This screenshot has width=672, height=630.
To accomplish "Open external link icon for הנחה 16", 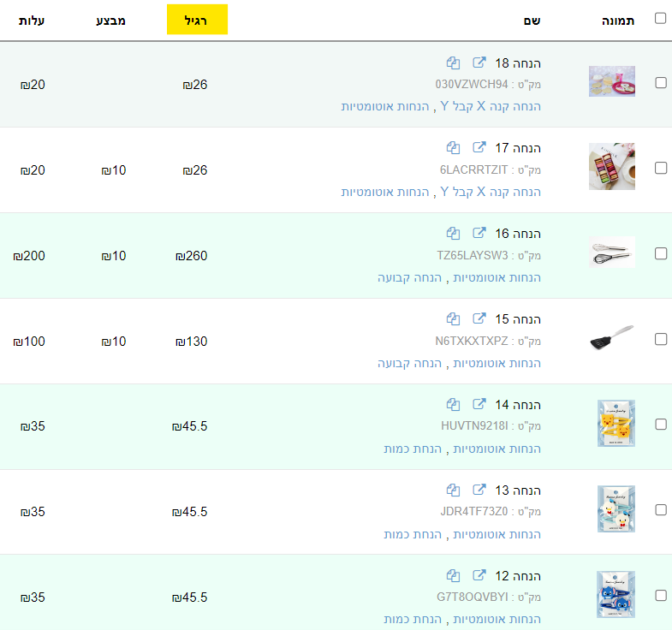I will pyautogui.click(x=480, y=234).
